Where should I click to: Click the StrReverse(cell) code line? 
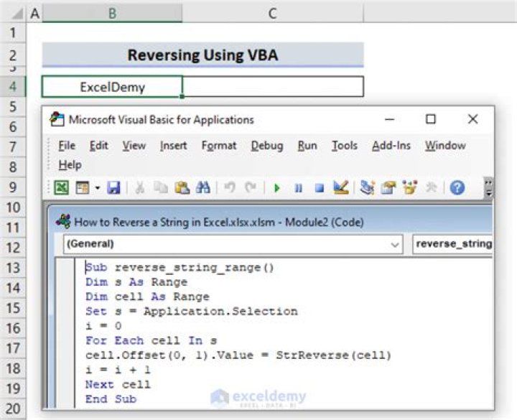238,355
